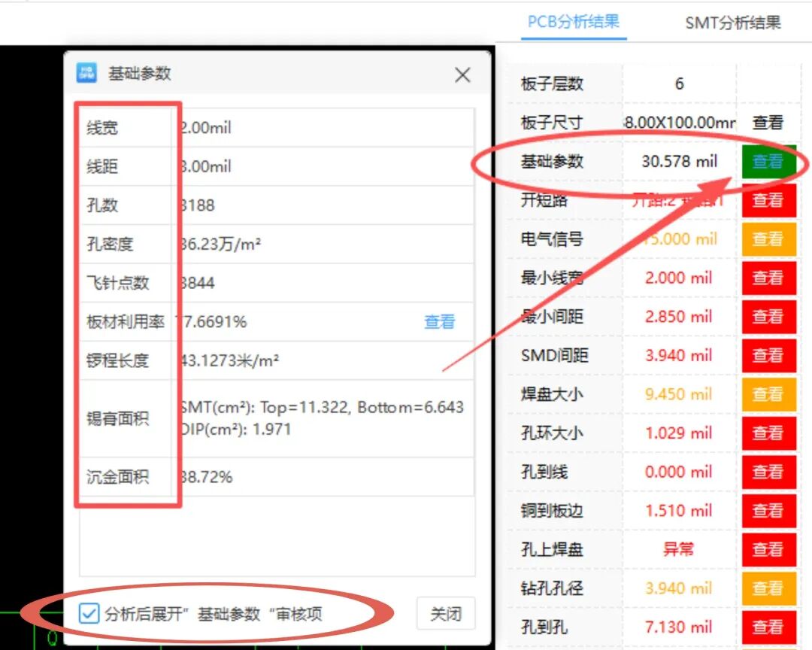The height and width of the screenshot is (650, 812).
Task: Select the 线距 row in the dialog
Action: pyautogui.click(x=277, y=166)
